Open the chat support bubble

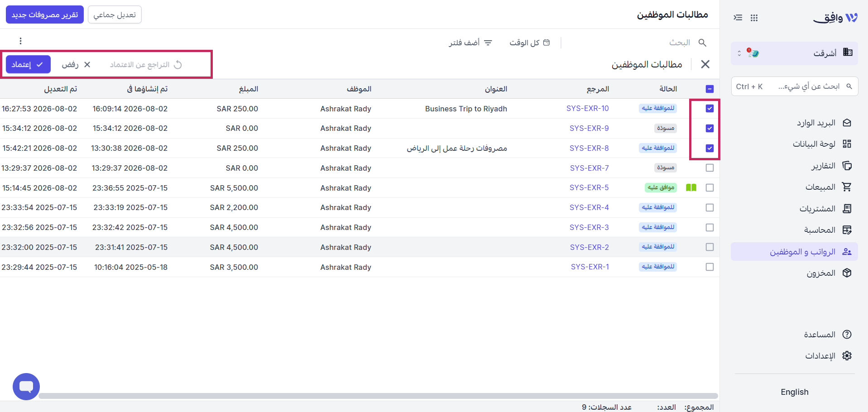point(26,387)
